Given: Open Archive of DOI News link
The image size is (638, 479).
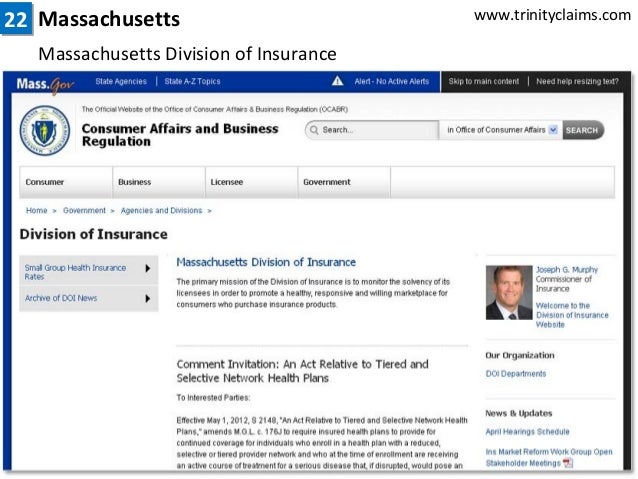Looking at the screenshot, I should pos(61,298).
